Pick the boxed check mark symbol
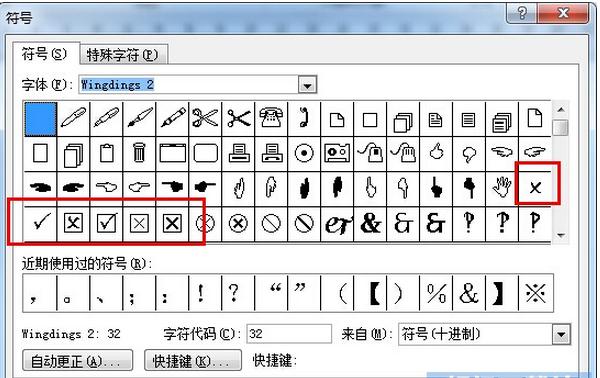This screenshot has width=600, height=378. point(106,223)
